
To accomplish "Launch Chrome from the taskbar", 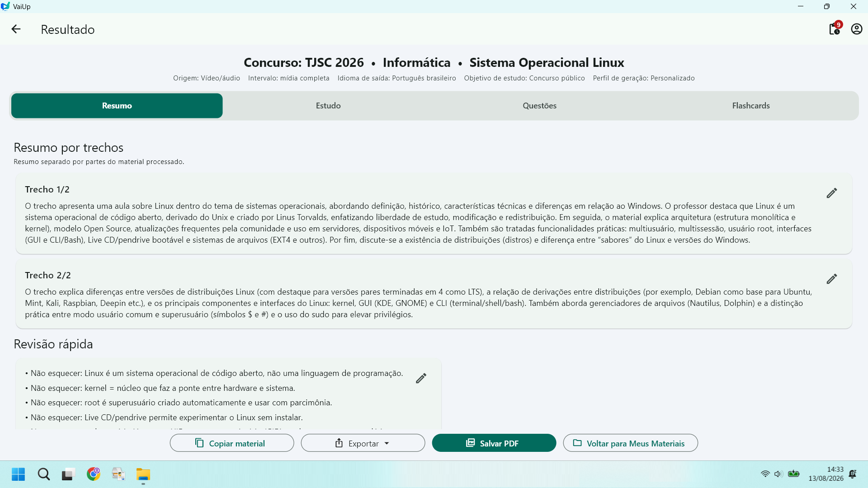I will (94, 474).
